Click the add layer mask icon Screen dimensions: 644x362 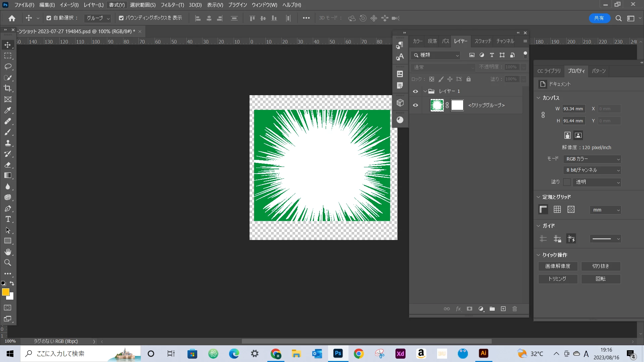[x=470, y=309]
